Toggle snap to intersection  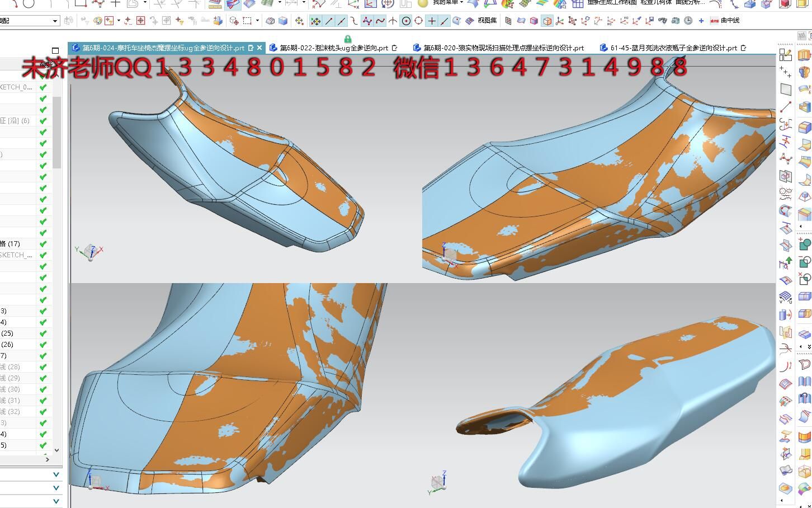[393, 21]
